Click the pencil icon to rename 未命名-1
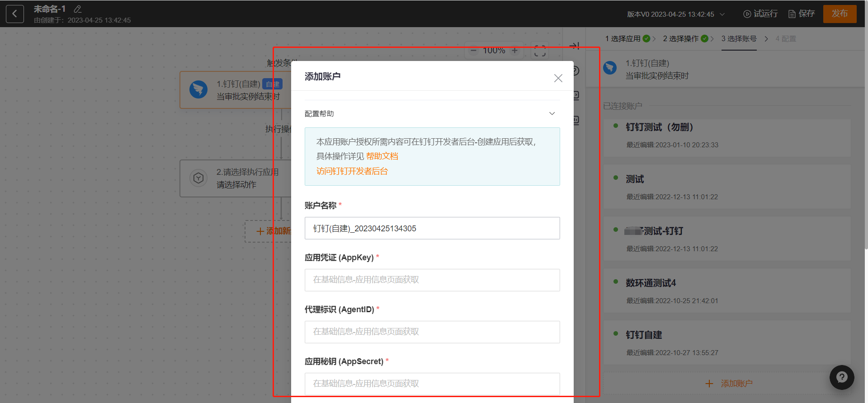 (x=78, y=9)
